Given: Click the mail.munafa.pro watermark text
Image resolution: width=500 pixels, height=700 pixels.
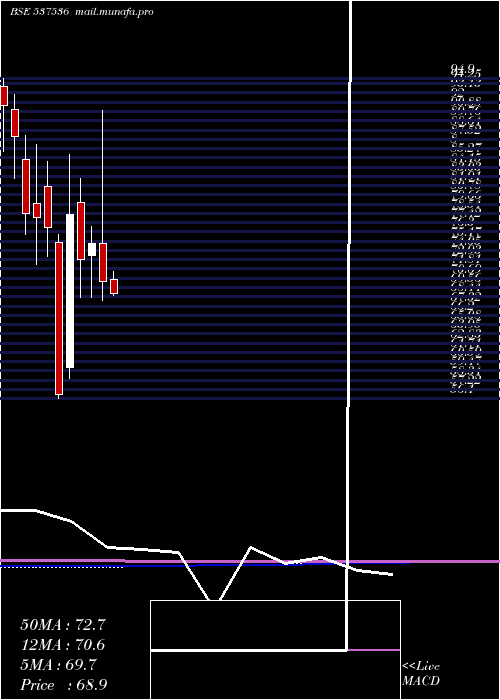Looking at the screenshot, I should 114,12.
